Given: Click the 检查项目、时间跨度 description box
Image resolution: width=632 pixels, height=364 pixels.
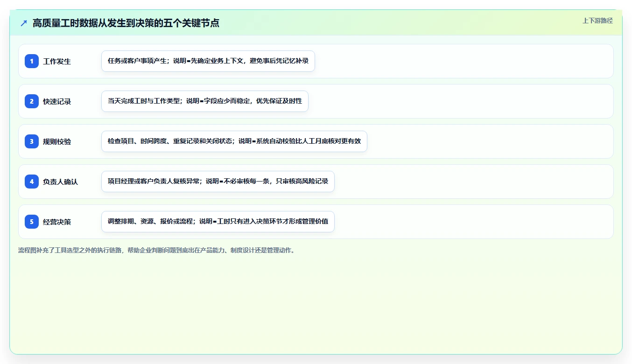Looking at the screenshot, I should (x=234, y=141).
